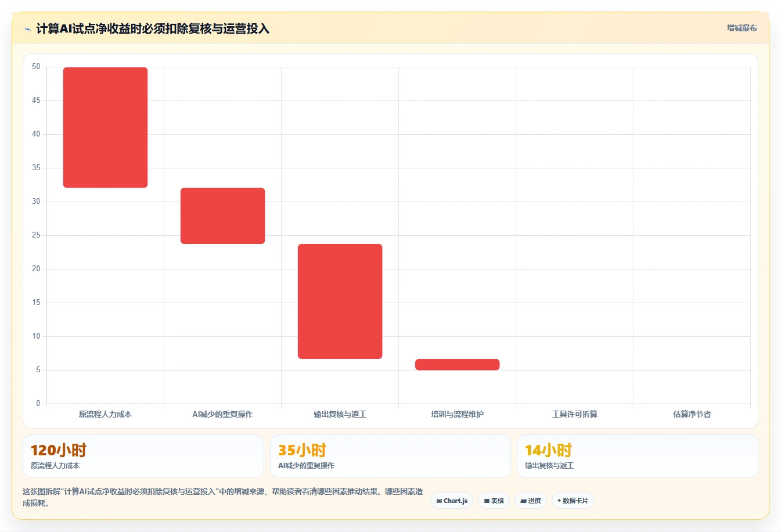
Task: Click x-axis label 输出复核与返工
Action: pyautogui.click(x=340, y=414)
